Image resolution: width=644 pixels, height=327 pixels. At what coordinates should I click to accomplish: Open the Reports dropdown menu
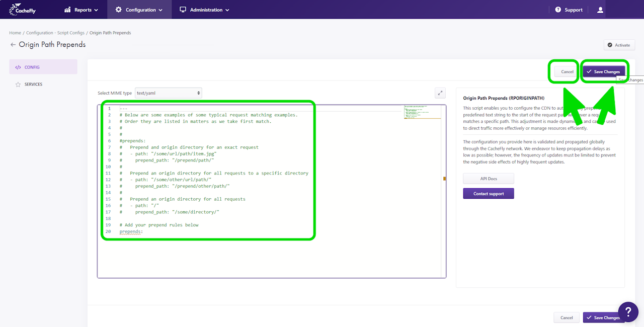[82, 10]
